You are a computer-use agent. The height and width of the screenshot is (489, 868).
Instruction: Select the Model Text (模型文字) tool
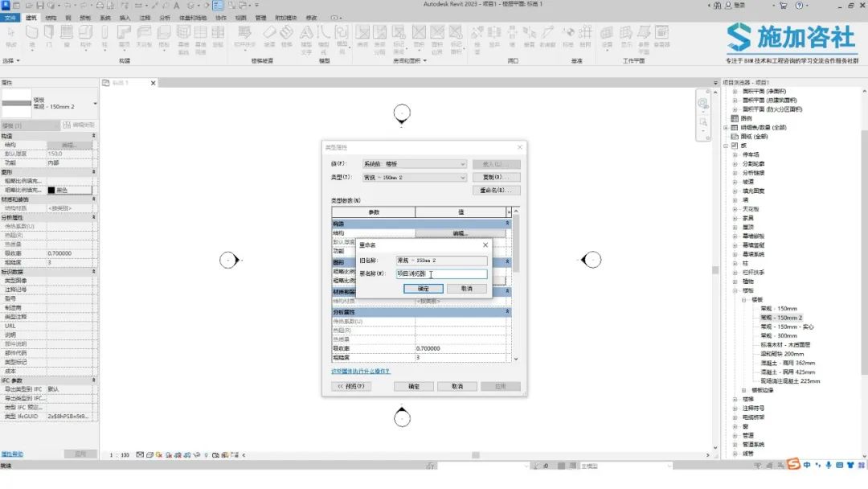[306, 39]
